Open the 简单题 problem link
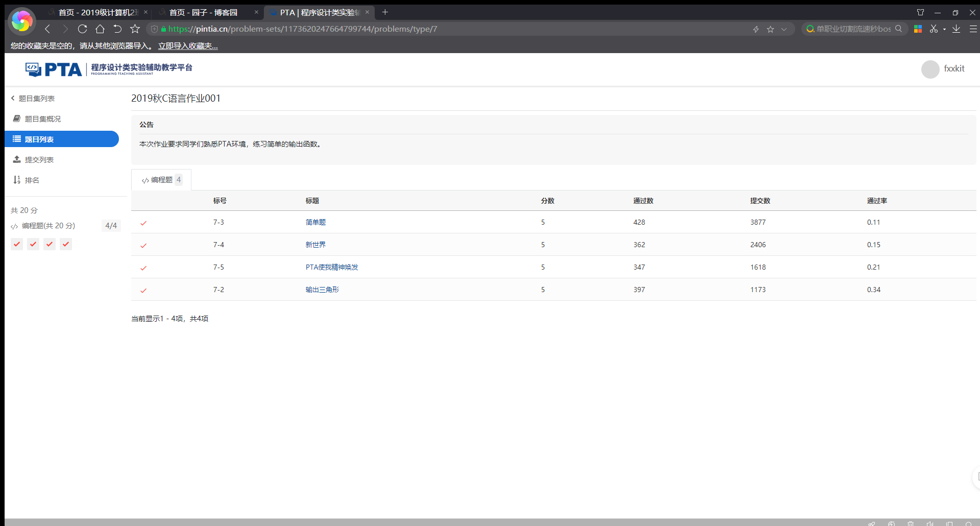Viewport: 980px width, 526px height. click(x=315, y=222)
